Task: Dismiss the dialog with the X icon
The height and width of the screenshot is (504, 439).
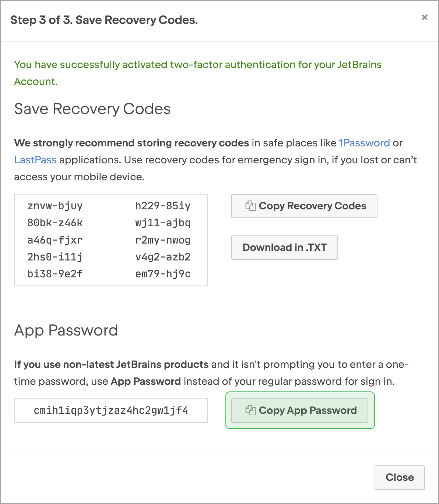Action: click(x=425, y=17)
